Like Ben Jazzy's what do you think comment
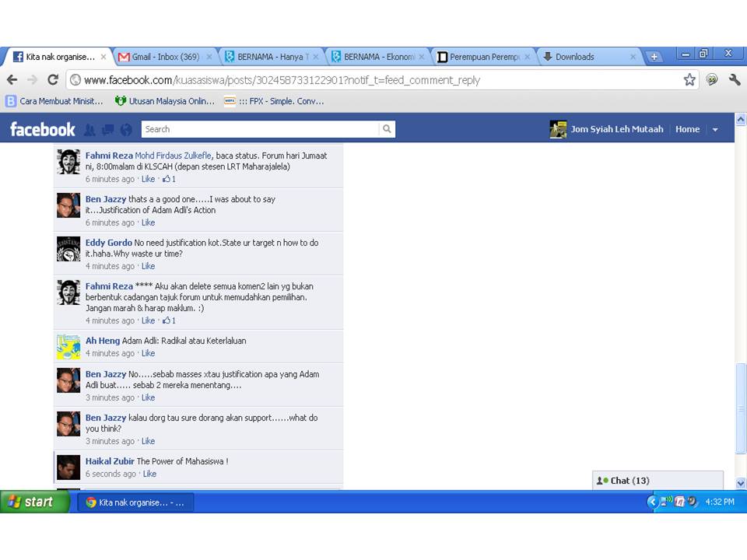747x560 pixels. [x=148, y=441]
